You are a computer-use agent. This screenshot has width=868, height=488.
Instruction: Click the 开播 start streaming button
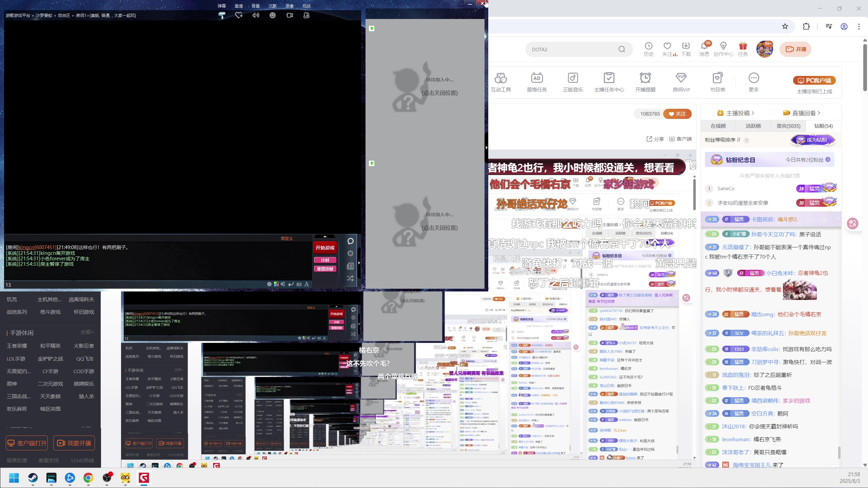tap(796, 49)
